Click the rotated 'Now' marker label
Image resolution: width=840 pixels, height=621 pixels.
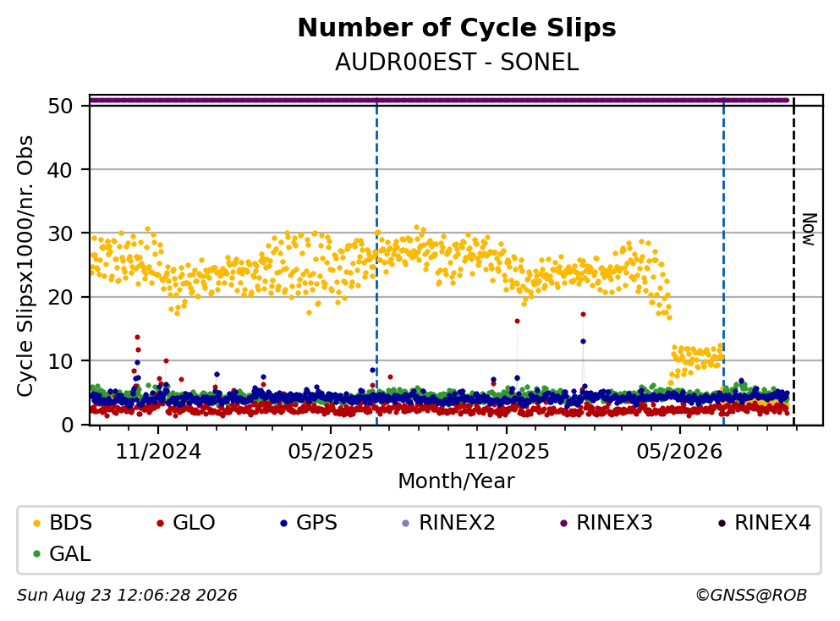(810, 229)
